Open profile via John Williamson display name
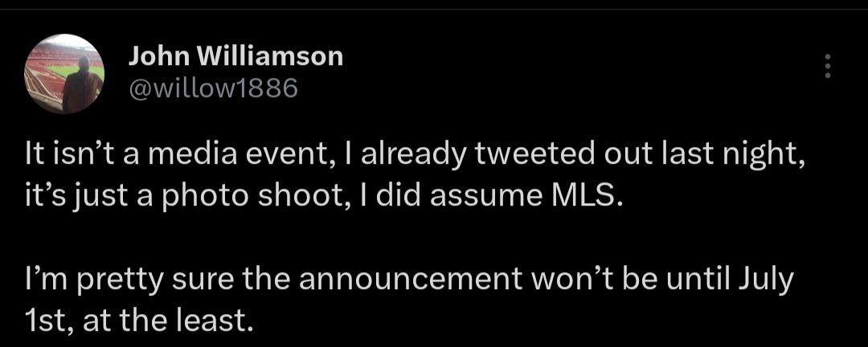This screenshot has height=347, width=868. 235,55
